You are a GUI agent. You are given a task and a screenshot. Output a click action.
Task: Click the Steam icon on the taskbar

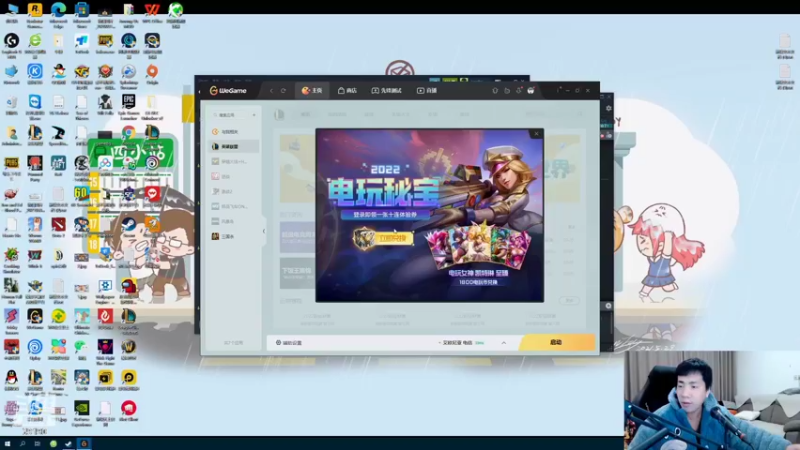[68, 444]
